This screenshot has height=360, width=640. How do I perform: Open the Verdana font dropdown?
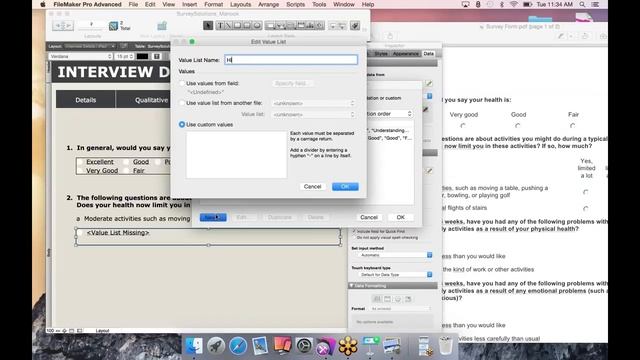(80, 56)
